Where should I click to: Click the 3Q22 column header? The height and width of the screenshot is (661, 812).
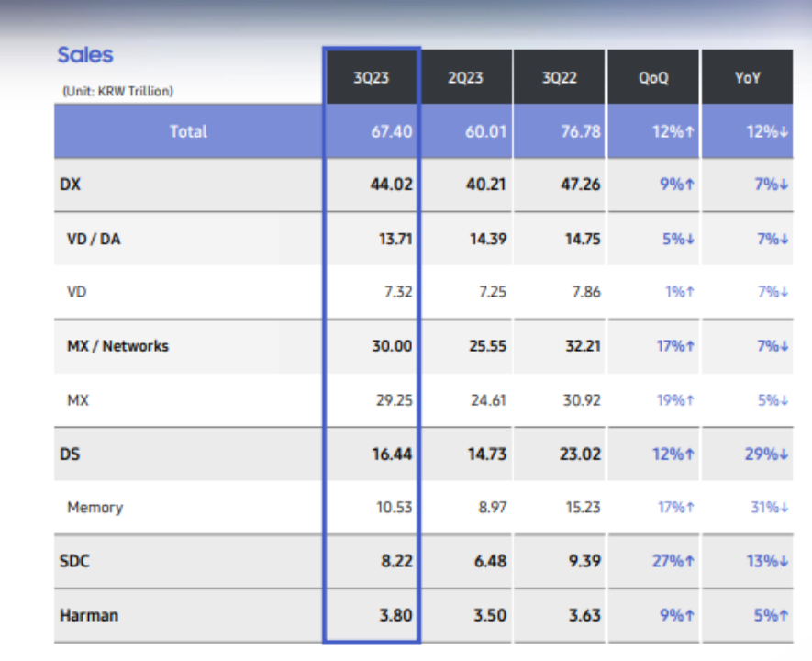[x=559, y=78]
